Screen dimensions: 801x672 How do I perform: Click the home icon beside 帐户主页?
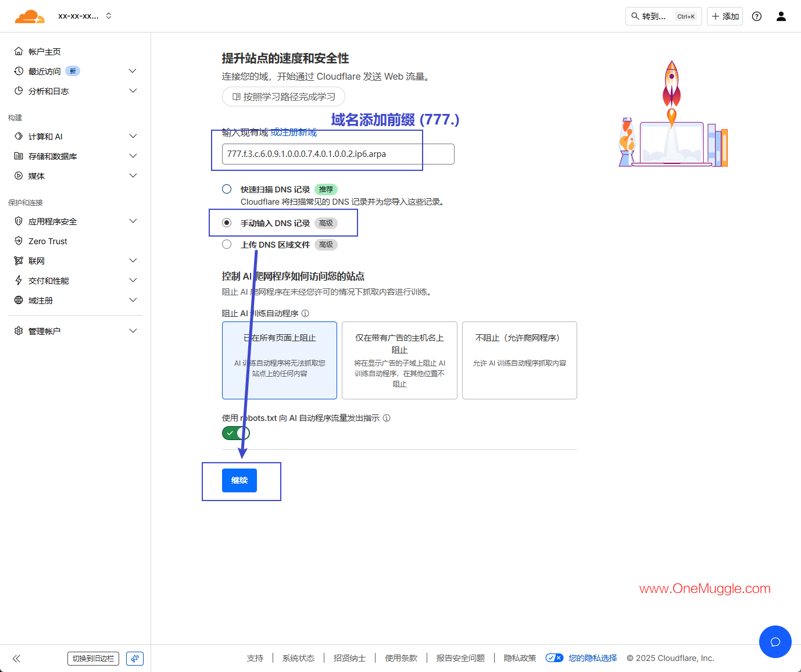(x=19, y=51)
